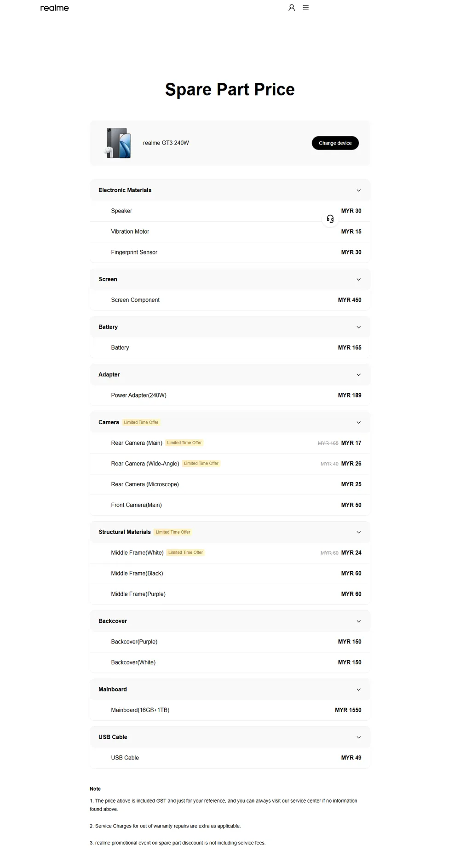Viewport: 460px width, 868px height.
Task: Collapse the Structural Materials section chevron
Action: coord(359,532)
